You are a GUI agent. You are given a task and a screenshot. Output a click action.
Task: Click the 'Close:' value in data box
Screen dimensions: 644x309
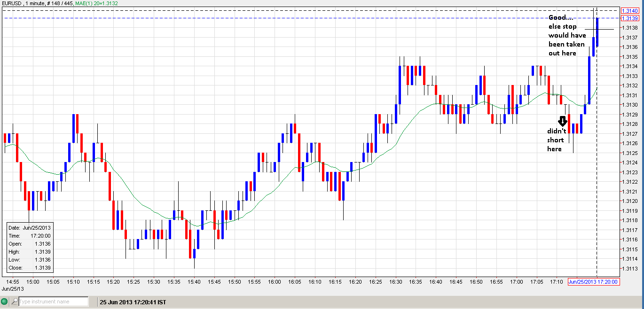coord(42,268)
